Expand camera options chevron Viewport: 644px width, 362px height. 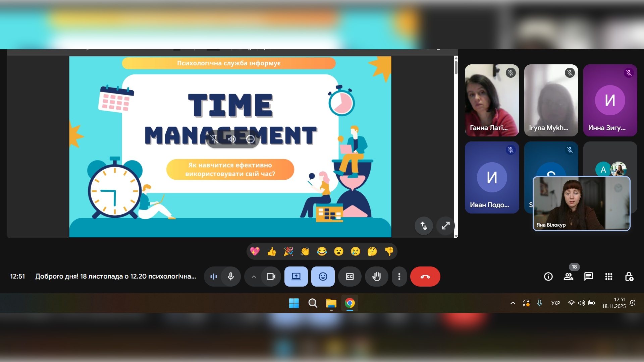254,277
